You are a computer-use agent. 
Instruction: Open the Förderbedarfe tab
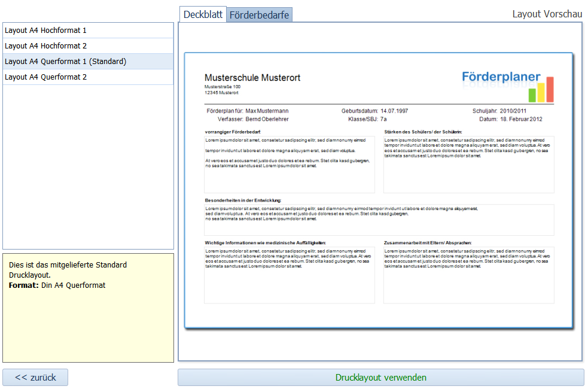260,16
